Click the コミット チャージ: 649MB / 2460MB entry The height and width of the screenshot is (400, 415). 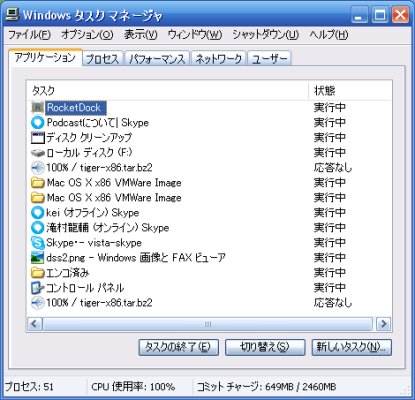tap(267, 387)
